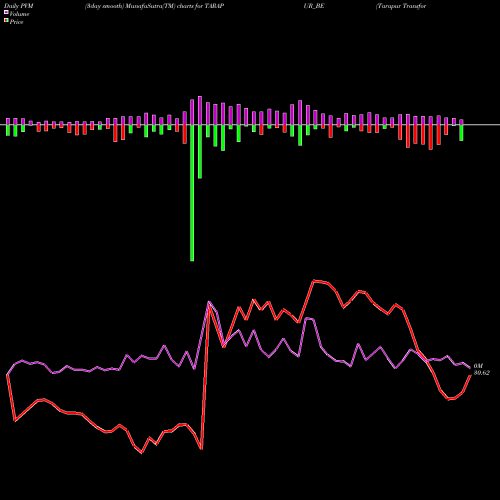Click the '89.62' price value label
This screenshot has height=500, width=500.
click(482, 373)
